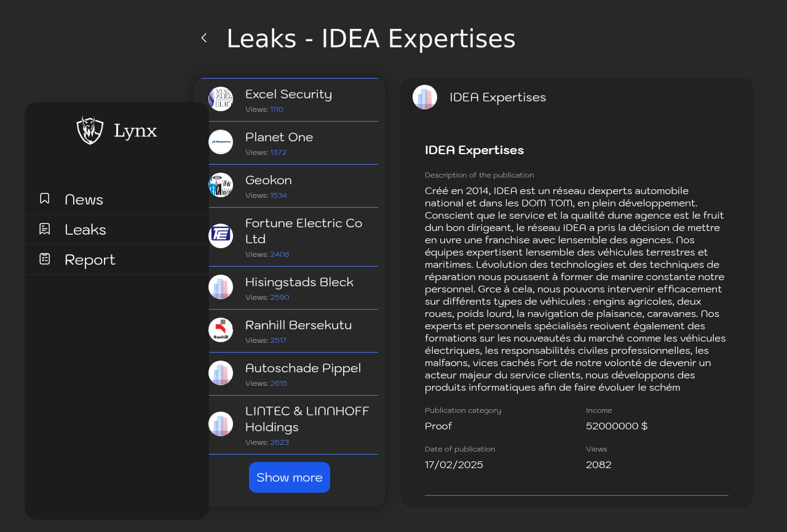Open the News menu item
787x532 pixels.
point(117,199)
